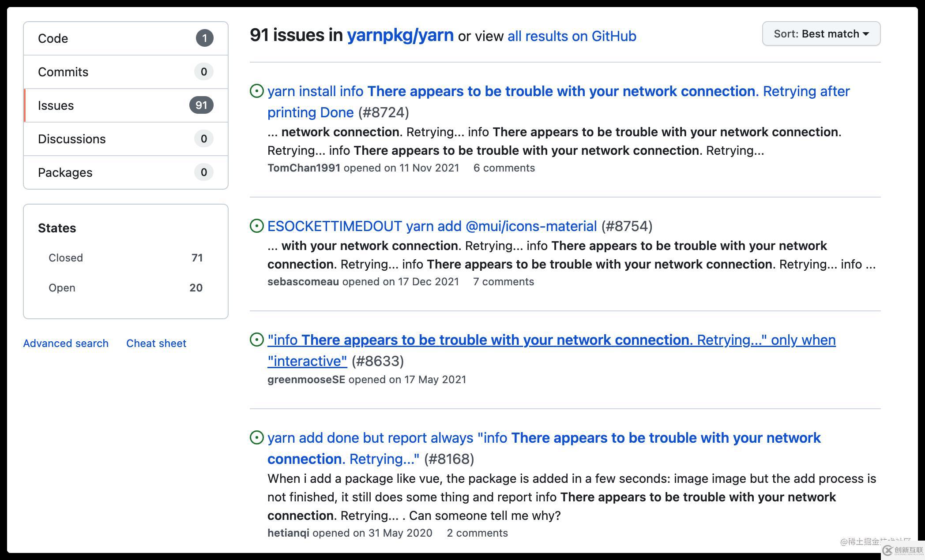Viewport: 925px width, 560px height.
Task: Click the '6 comments' text
Action: point(504,168)
